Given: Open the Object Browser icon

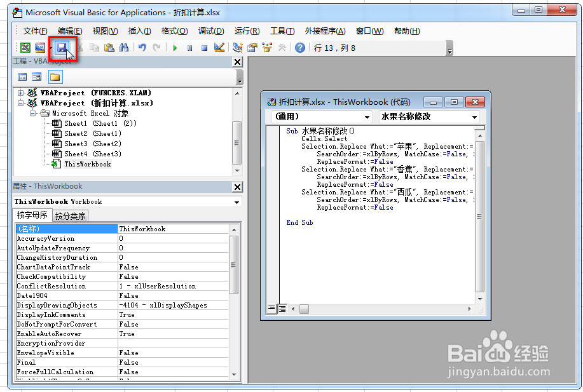Looking at the screenshot, I should coord(267,48).
